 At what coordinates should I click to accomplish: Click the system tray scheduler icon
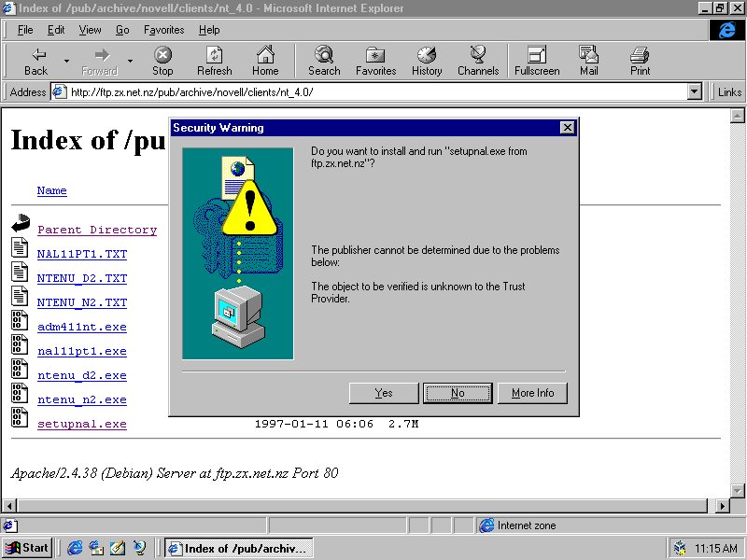point(680,549)
